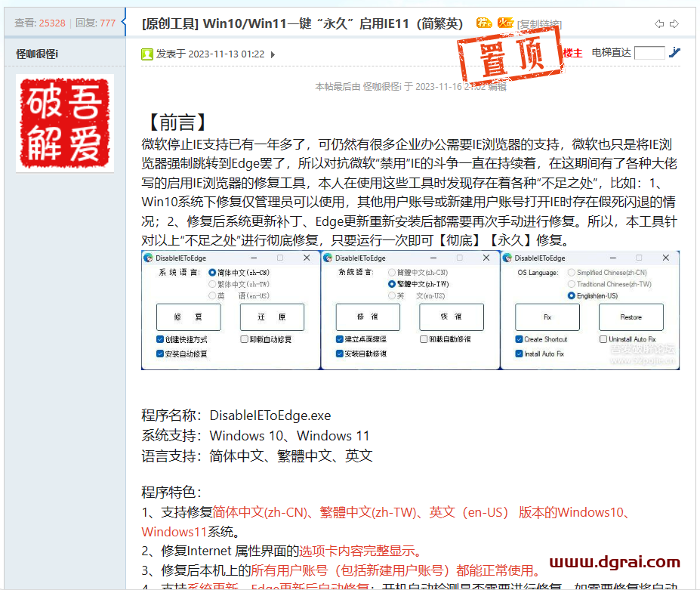Click the 荐 recommended badge icon
The height and width of the screenshot is (590, 700).
click(484, 23)
